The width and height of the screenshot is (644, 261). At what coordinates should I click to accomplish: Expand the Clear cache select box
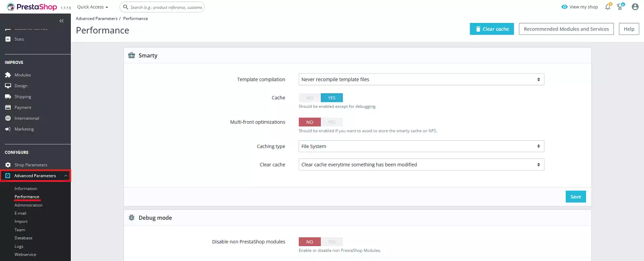click(x=421, y=164)
